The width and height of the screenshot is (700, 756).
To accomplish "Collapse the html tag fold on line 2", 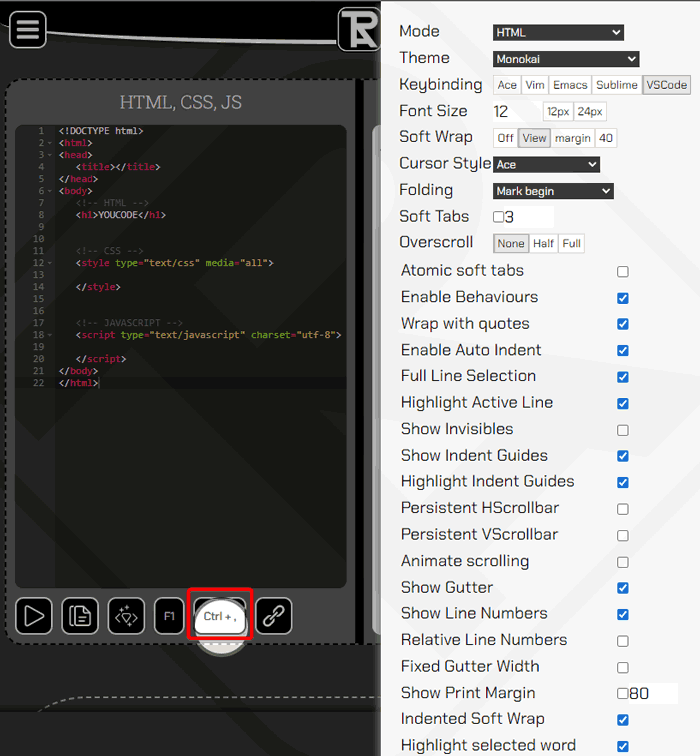I will 50,143.
